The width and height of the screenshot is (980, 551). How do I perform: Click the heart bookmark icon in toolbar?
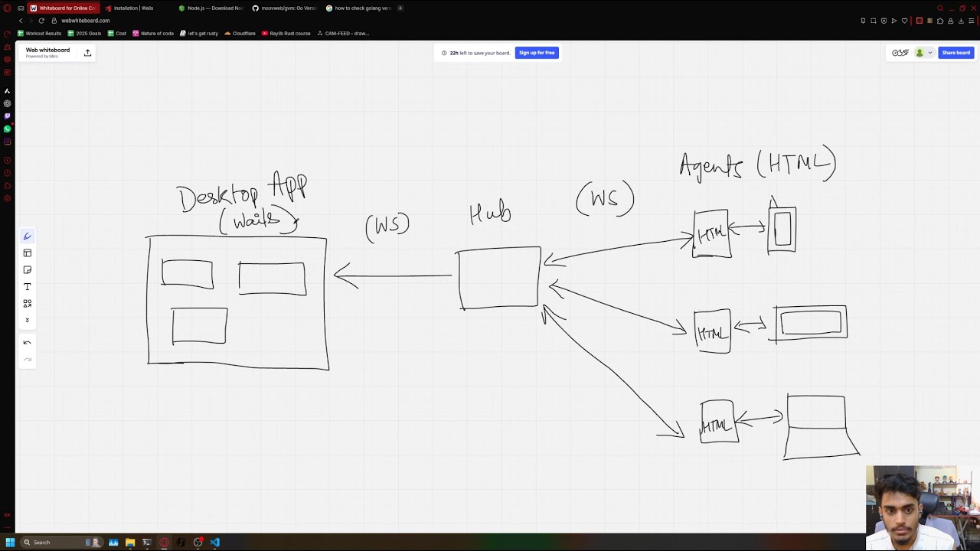click(x=904, y=21)
